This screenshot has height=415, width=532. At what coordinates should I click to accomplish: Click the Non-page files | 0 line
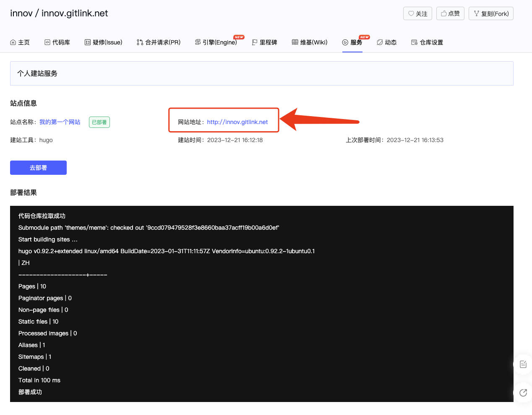point(43,310)
